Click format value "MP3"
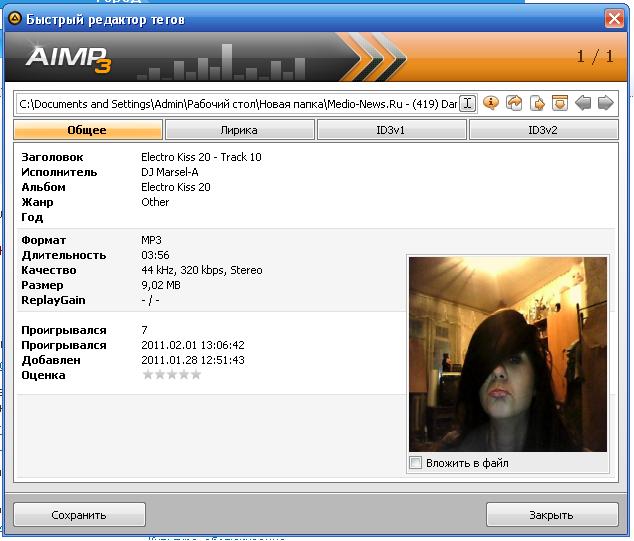Image resolution: width=634 pixels, height=541 pixels. [151, 240]
